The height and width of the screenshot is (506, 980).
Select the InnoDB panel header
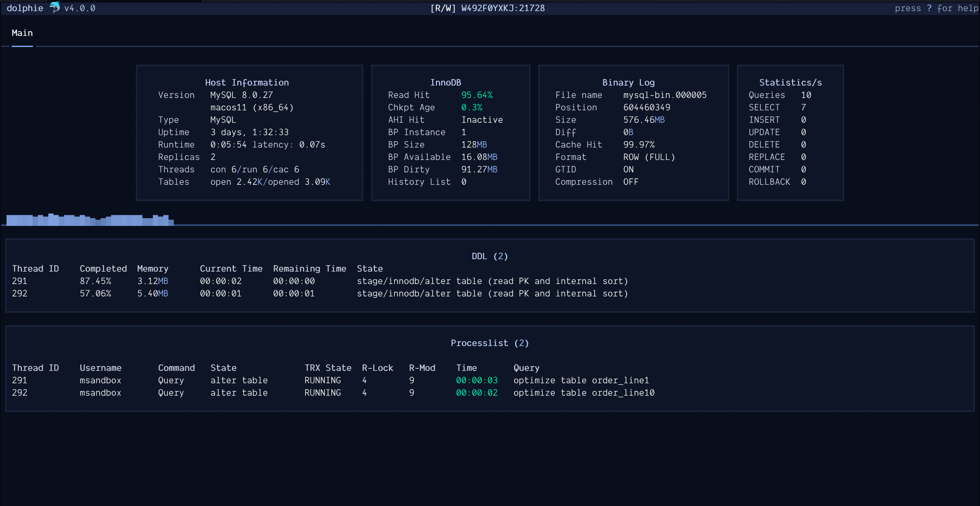coord(446,82)
